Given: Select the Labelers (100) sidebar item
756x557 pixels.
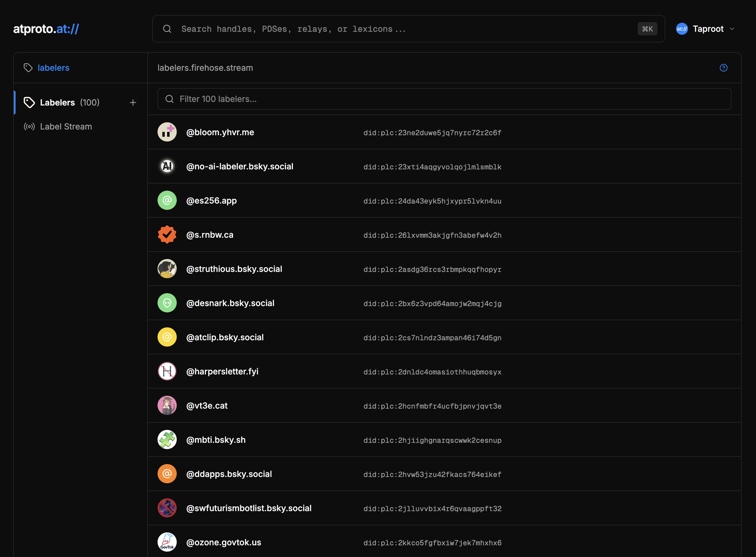Looking at the screenshot, I should tap(69, 103).
